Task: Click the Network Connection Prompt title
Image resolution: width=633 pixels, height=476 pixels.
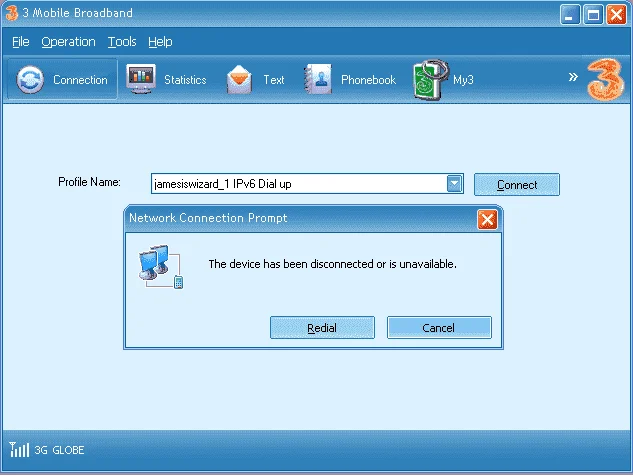Action: pyautogui.click(x=208, y=218)
